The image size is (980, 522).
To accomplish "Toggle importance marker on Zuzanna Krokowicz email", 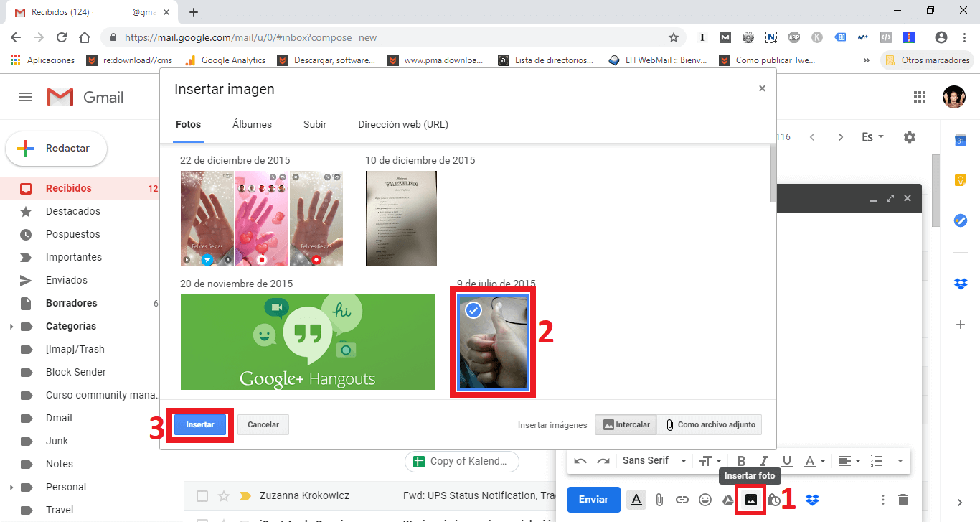I will click(245, 495).
